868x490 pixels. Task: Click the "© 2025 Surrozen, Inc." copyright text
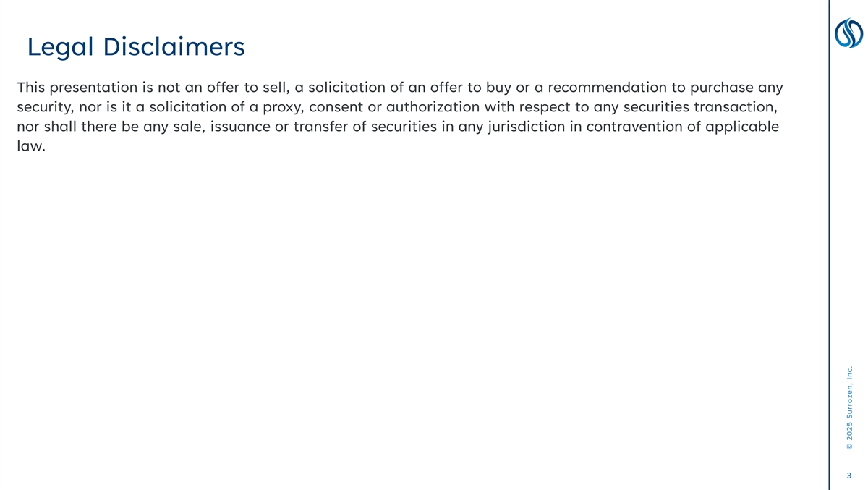coord(849,407)
